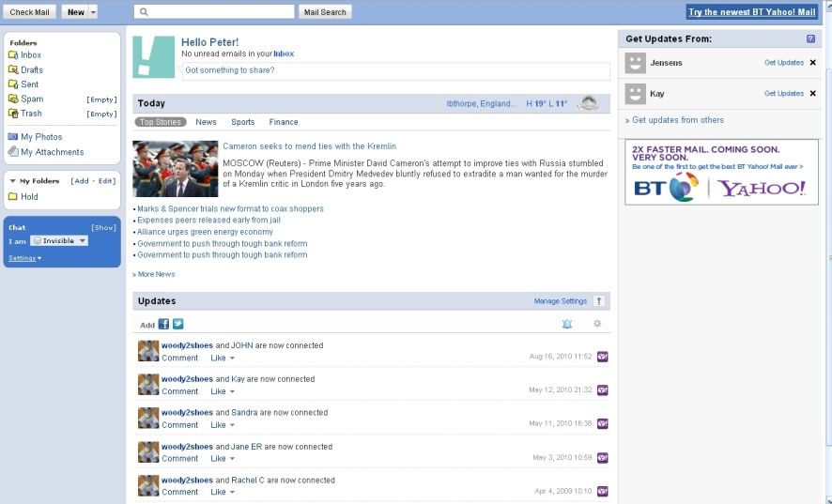This screenshot has height=504, width=832.
Task: Open the help icon beside Get Updates From
Action: (810, 38)
